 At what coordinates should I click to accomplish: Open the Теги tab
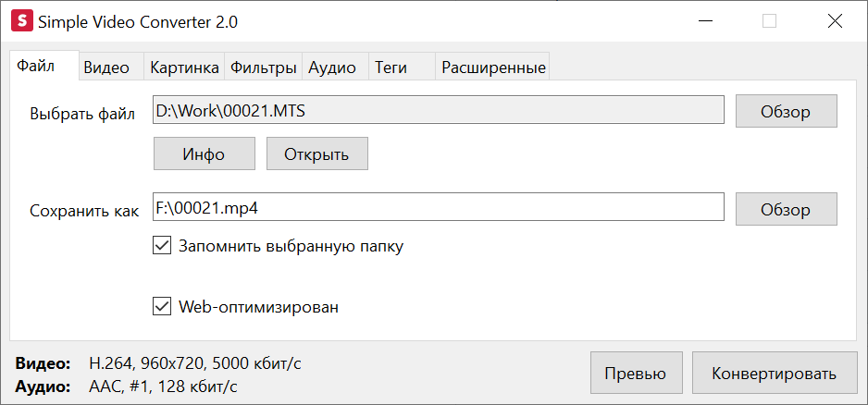(x=403, y=67)
